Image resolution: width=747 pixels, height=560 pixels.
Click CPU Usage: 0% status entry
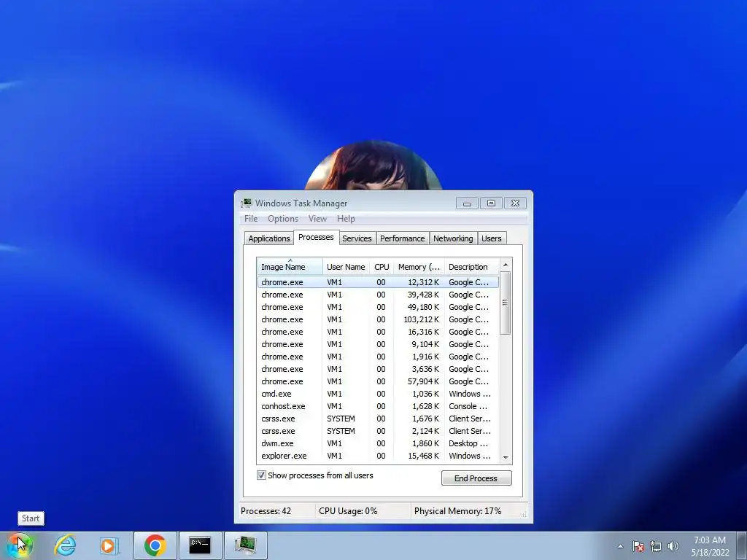click(348, 511)
